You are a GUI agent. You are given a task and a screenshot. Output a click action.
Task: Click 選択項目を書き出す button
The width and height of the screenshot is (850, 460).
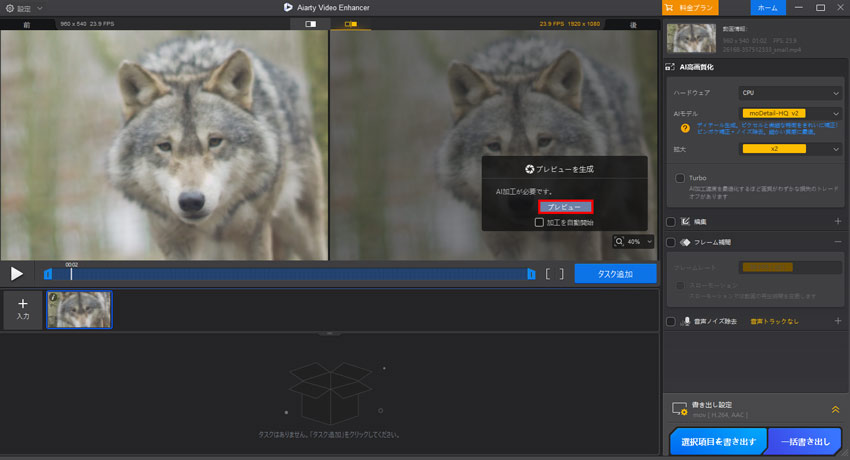click(x=718, y=442)
